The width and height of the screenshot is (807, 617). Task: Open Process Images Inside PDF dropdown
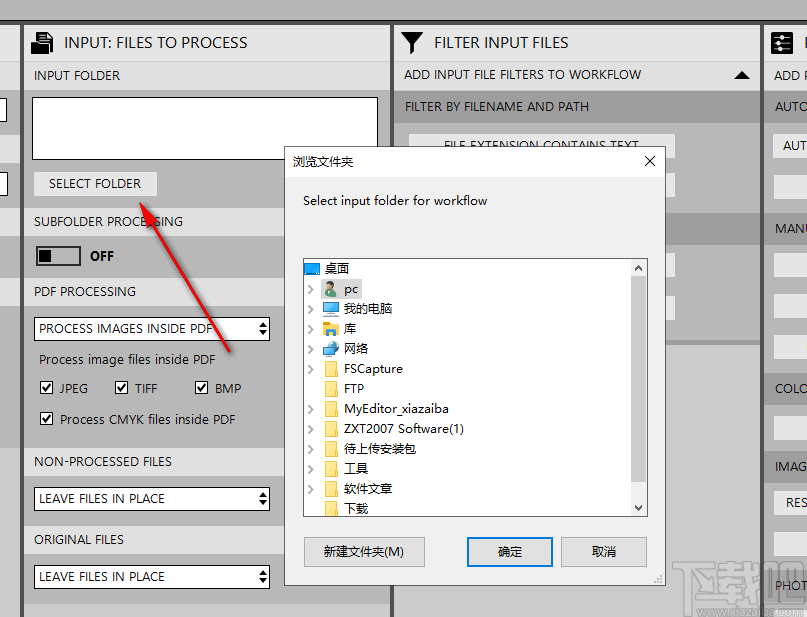(x=152, y=329)
